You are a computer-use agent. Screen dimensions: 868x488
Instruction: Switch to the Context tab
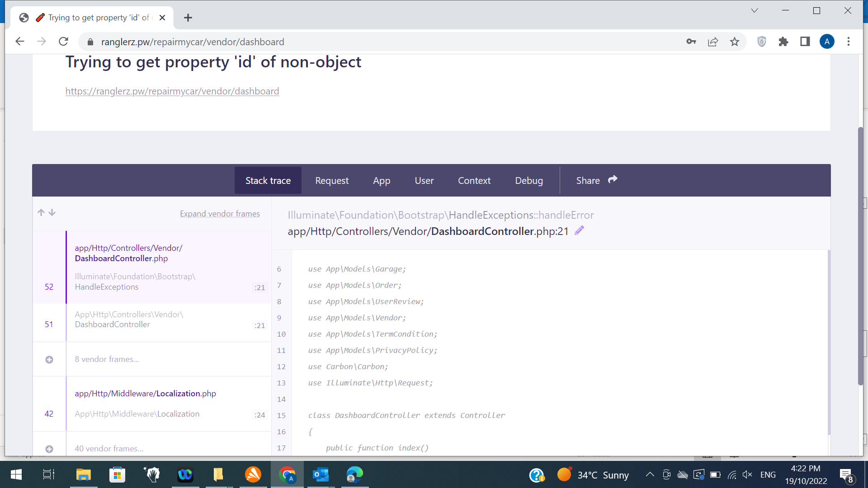pos(474,181)
